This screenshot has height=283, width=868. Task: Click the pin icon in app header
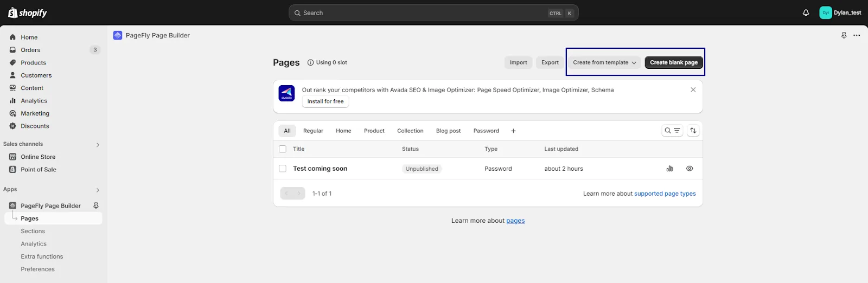(x=844, y=35)
